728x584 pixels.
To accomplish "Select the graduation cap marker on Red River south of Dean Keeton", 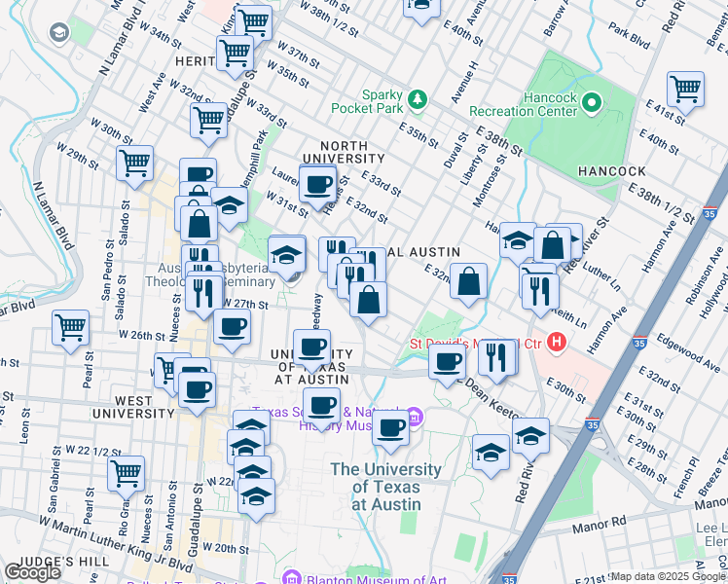I will pos(531,436).
